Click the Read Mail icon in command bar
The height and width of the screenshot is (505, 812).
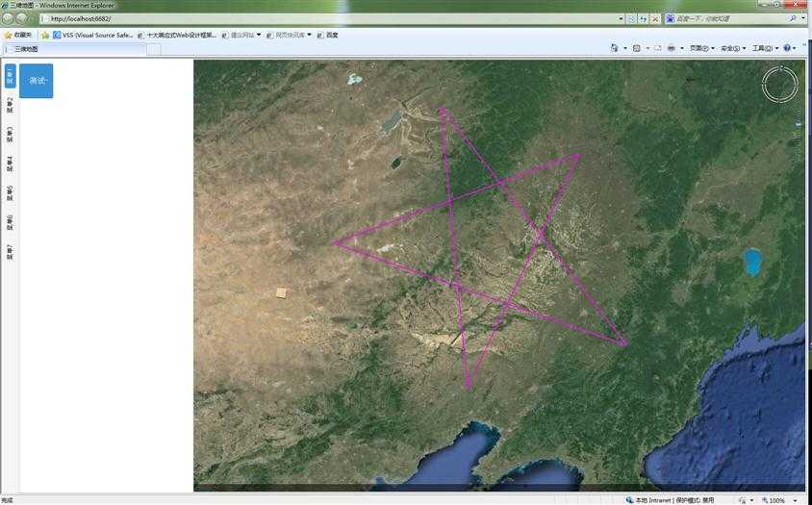(x=658, y=48)
